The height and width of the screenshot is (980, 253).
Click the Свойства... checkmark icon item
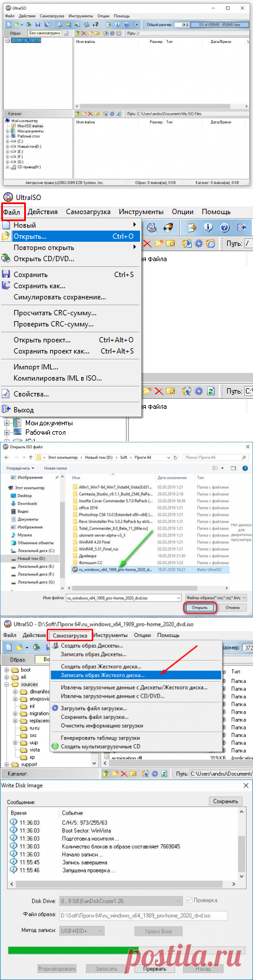click(31, 394)
